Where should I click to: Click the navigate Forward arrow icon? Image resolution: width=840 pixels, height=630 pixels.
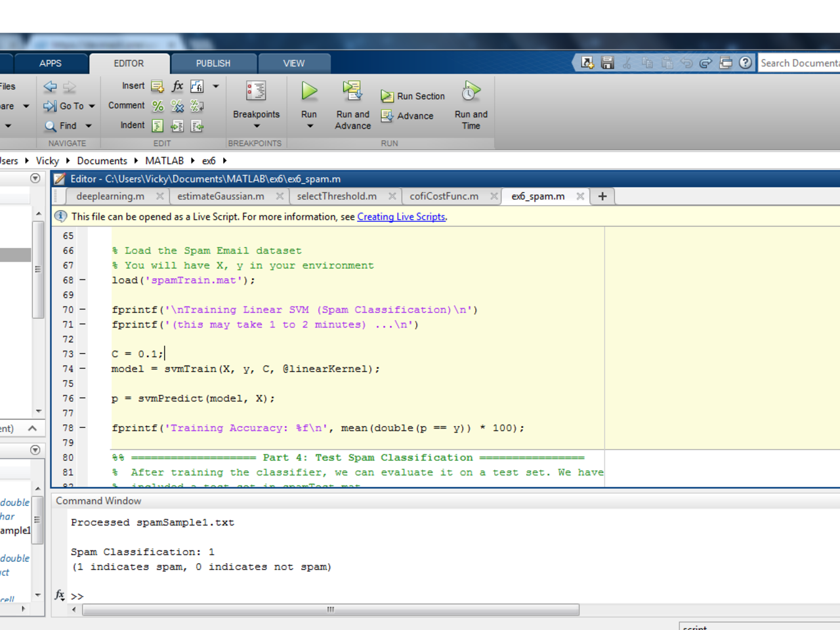pos(70,86)
